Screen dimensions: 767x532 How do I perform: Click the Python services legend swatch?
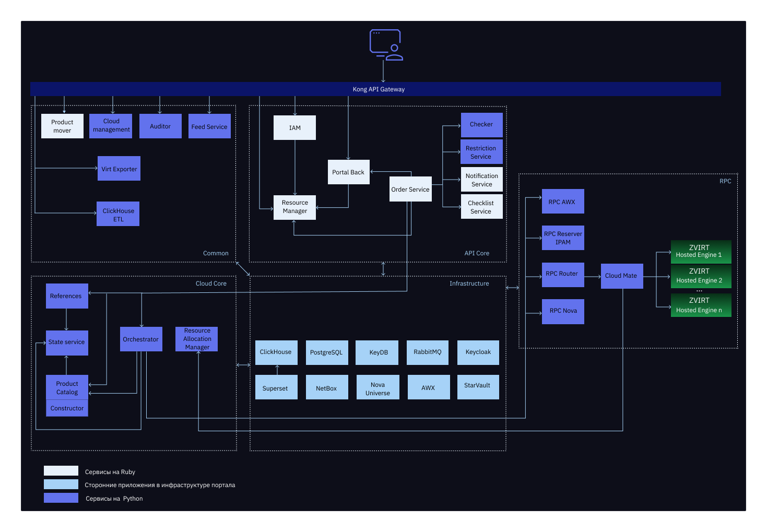coord(61,498)
